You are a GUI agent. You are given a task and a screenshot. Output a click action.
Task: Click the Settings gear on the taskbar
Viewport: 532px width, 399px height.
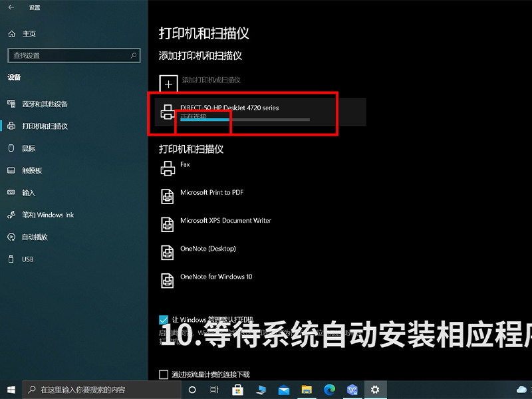coord(375,390)
